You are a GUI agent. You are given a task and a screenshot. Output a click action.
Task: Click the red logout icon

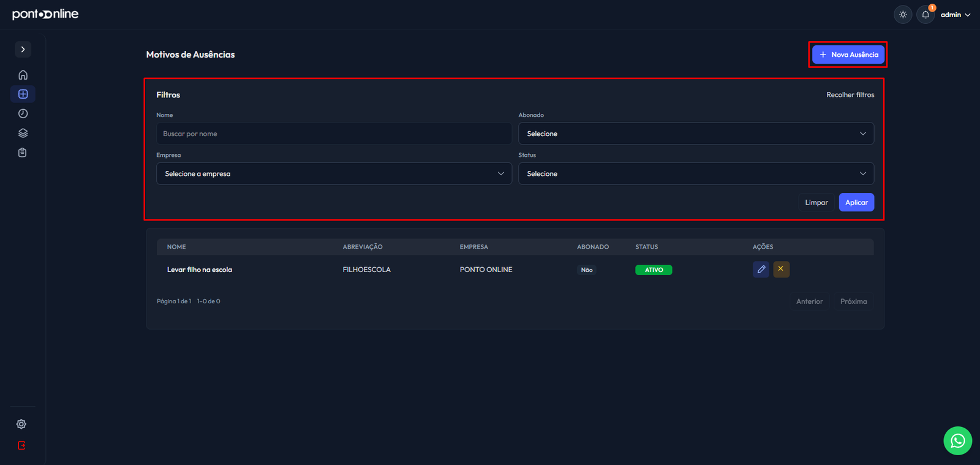[x=21, y=445]
